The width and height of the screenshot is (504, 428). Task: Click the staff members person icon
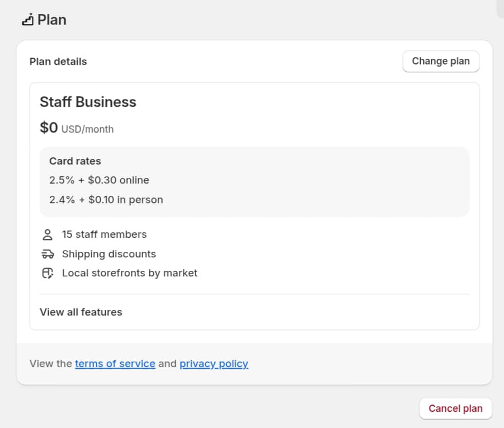[48, 234]
